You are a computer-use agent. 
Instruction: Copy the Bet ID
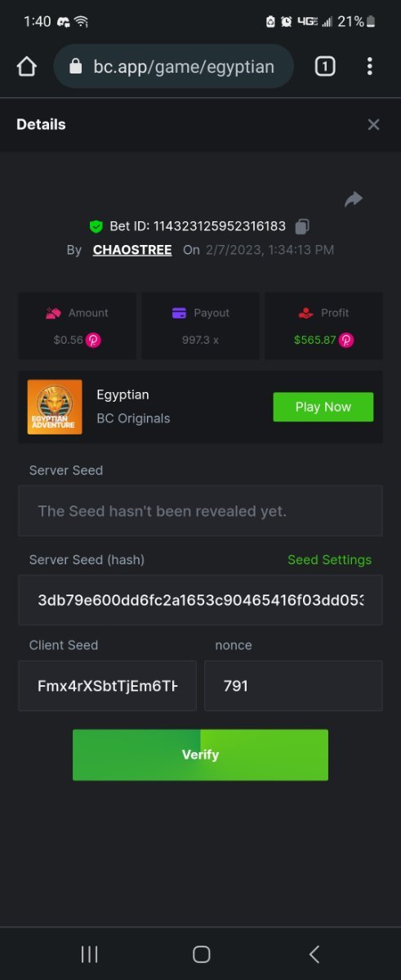tap(302, 226)
